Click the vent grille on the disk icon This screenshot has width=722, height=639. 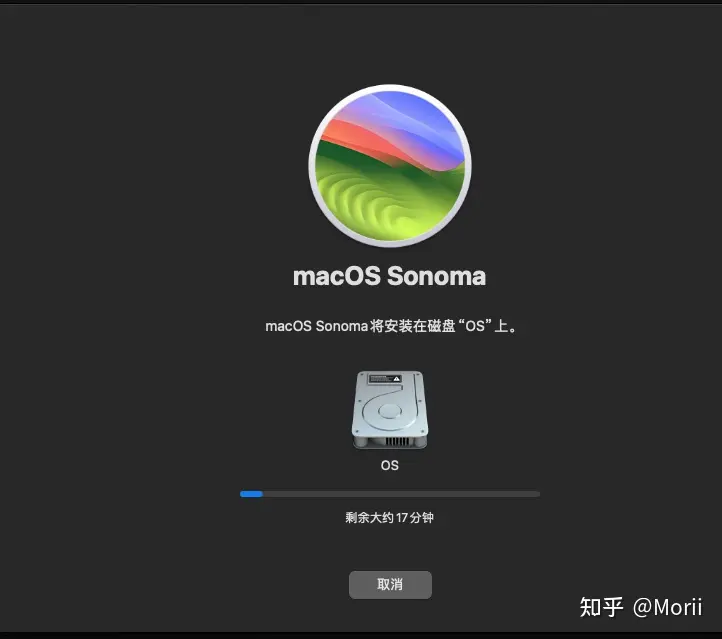point(397,441)
